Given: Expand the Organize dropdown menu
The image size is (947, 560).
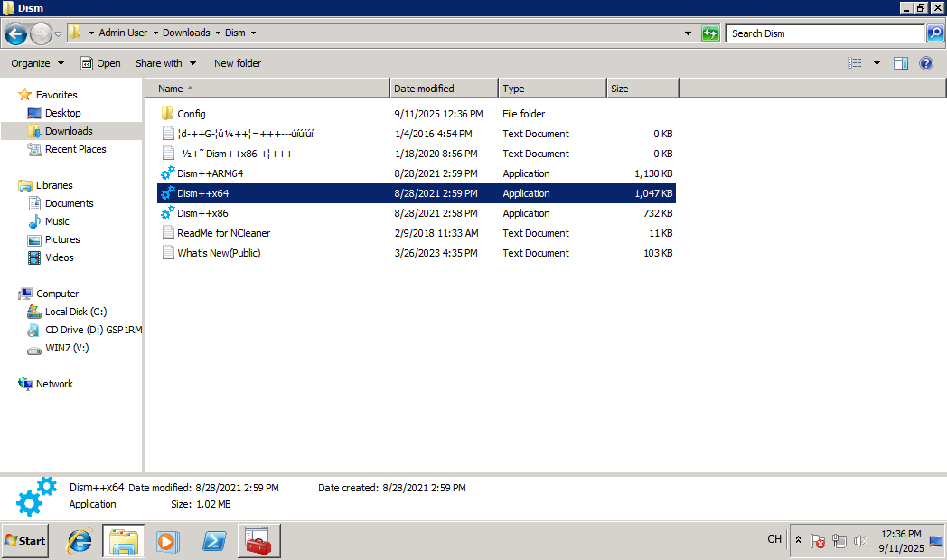Looking at the screenshot, I should tap(37, 63).
